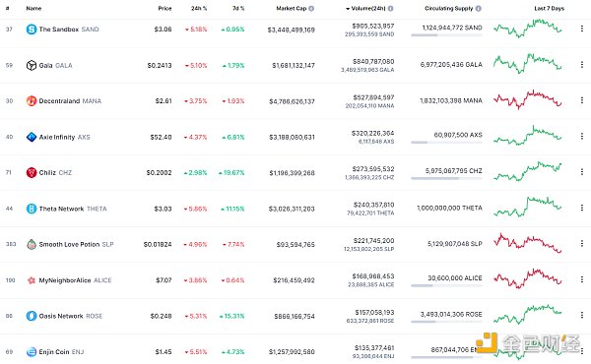Click the Theta Network 7-day sparkline chart

pos(528,208)
